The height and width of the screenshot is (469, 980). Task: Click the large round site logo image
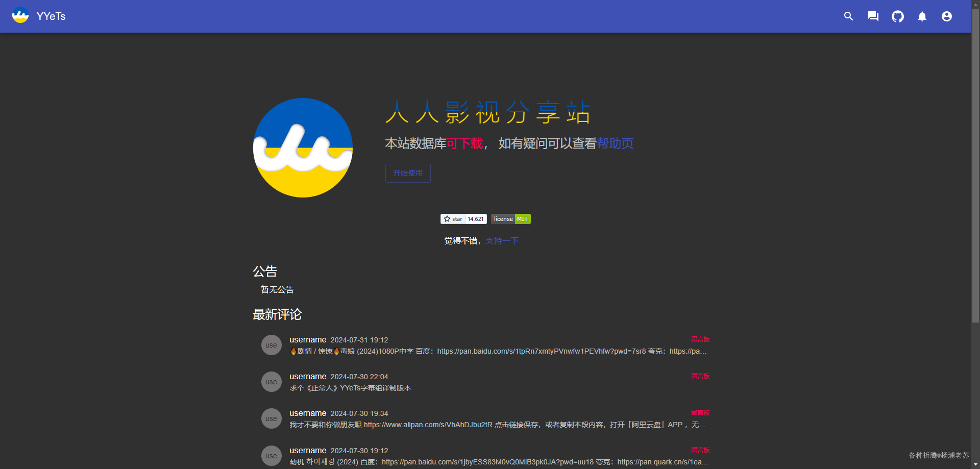(x=303, y=147)
